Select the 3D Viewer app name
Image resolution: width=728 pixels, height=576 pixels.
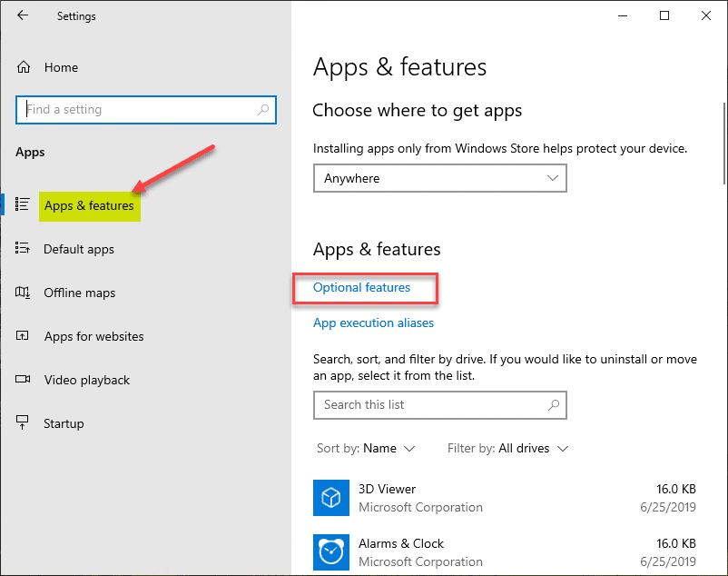pos(387,489)
